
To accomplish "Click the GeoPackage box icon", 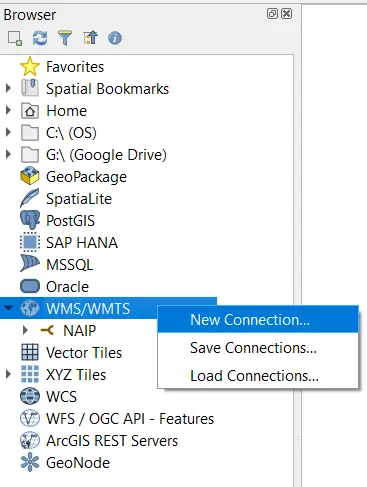I will point(30,176).
